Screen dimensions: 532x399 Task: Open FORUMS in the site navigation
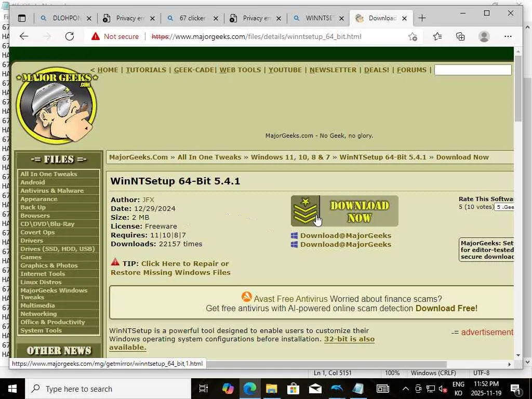[411, 70]
